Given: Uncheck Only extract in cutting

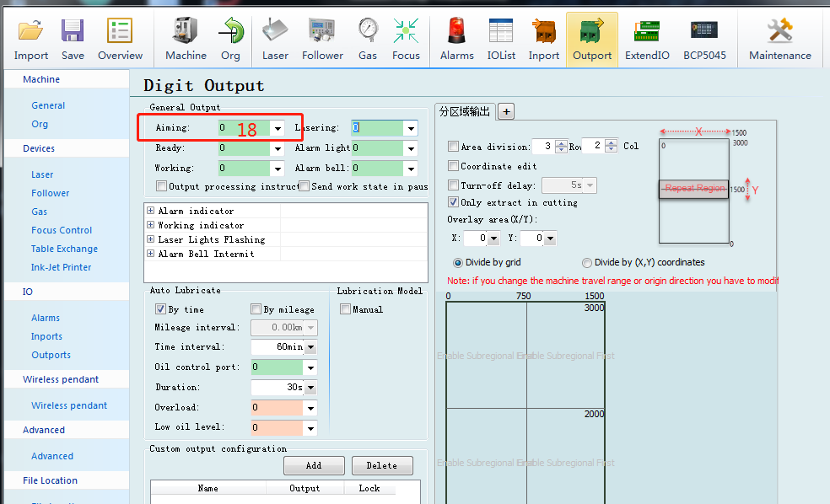Looking at the screenshot, I should pos(454,202).
